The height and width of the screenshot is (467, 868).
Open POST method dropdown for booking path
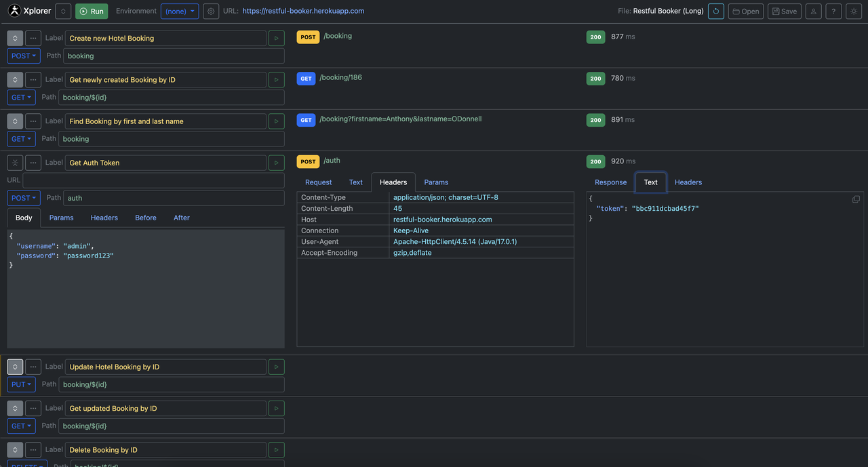tap(24, 56)
